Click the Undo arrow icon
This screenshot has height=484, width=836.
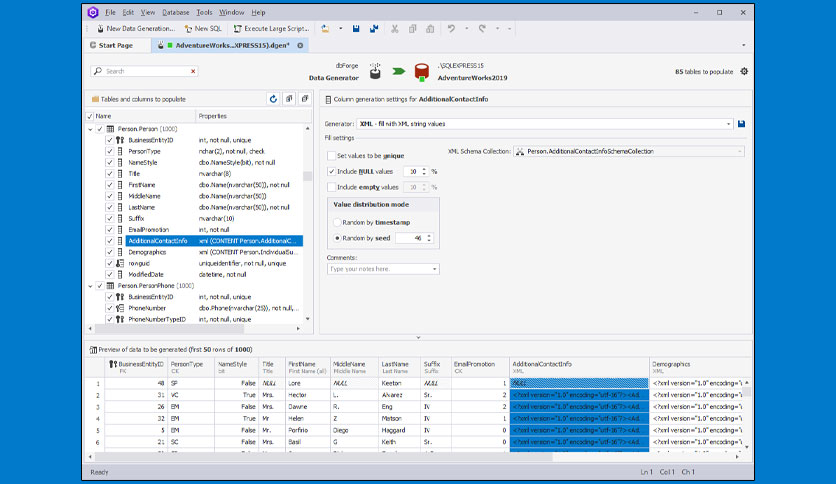452,29
